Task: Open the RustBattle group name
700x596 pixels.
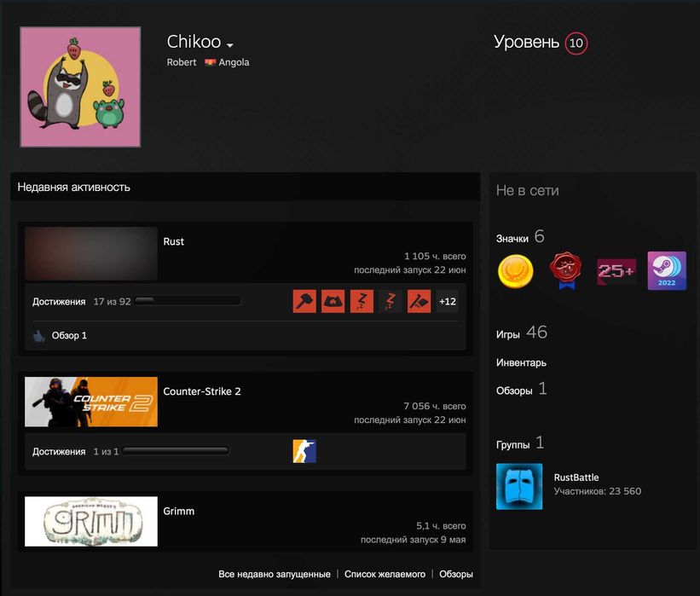Action: (x=576, y=477)
